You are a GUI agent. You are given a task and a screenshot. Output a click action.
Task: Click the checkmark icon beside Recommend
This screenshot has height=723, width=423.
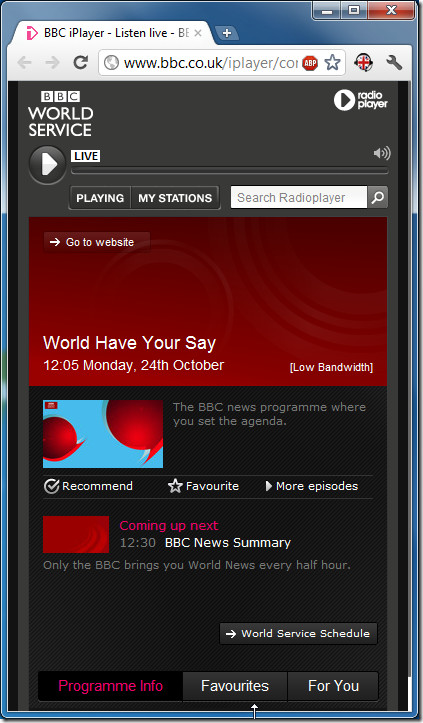click(51, 486)
